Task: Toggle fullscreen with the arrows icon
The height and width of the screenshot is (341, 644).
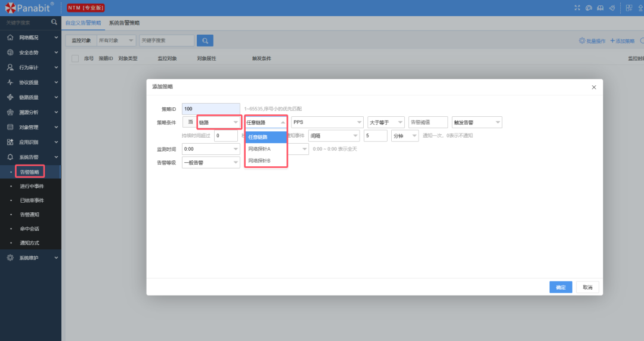Action: (x=577, y=8)
